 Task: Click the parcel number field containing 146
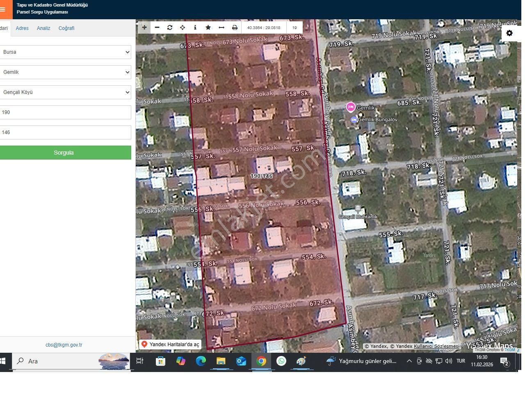65,132
